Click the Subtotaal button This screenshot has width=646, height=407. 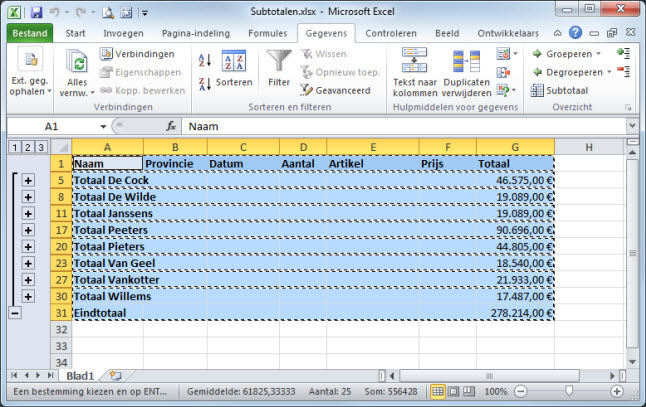(x=559, y=90)
